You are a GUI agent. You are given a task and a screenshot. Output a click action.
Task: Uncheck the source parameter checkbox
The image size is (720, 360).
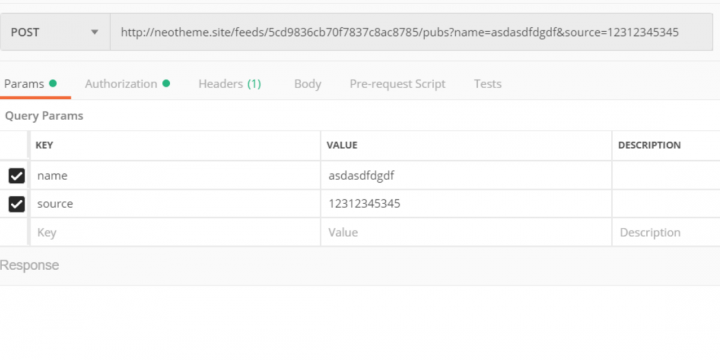(17, 204)
